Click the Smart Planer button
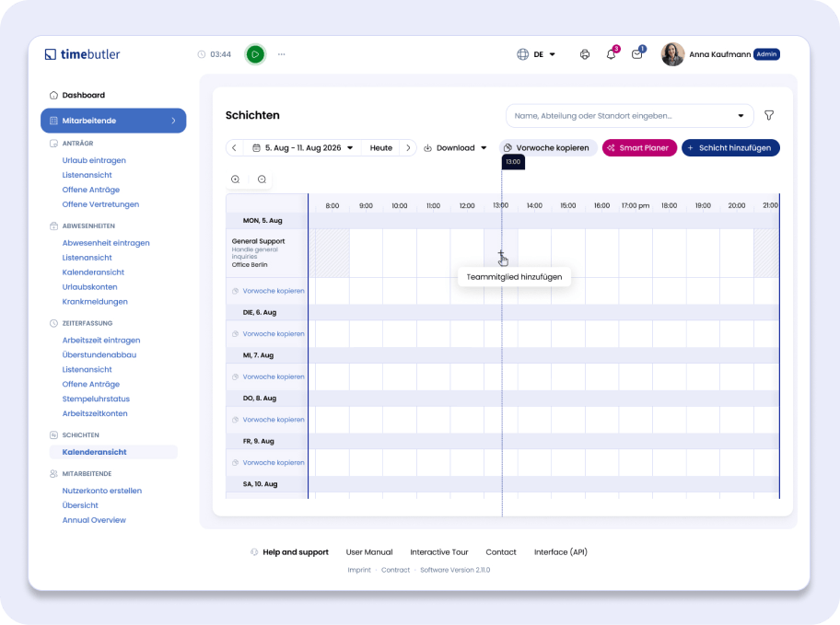The width and height of the screenshot is (840, 625). (639, 148)
